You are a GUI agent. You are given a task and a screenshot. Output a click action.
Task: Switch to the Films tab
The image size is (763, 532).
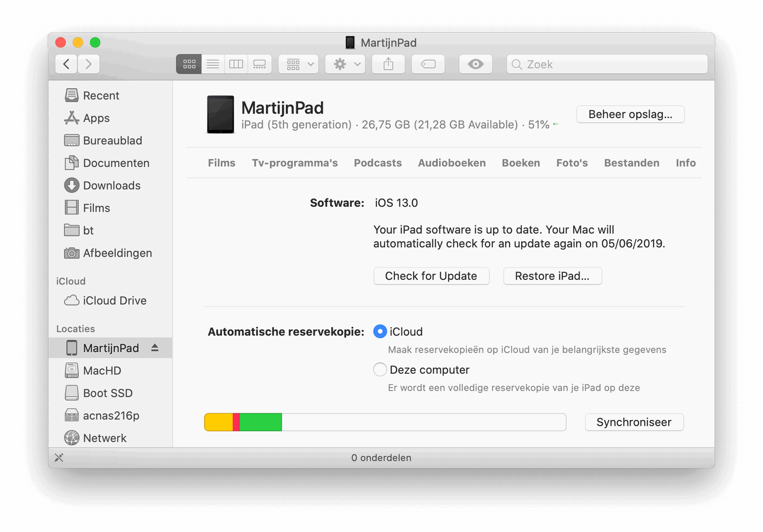click(x=222, y=163)
